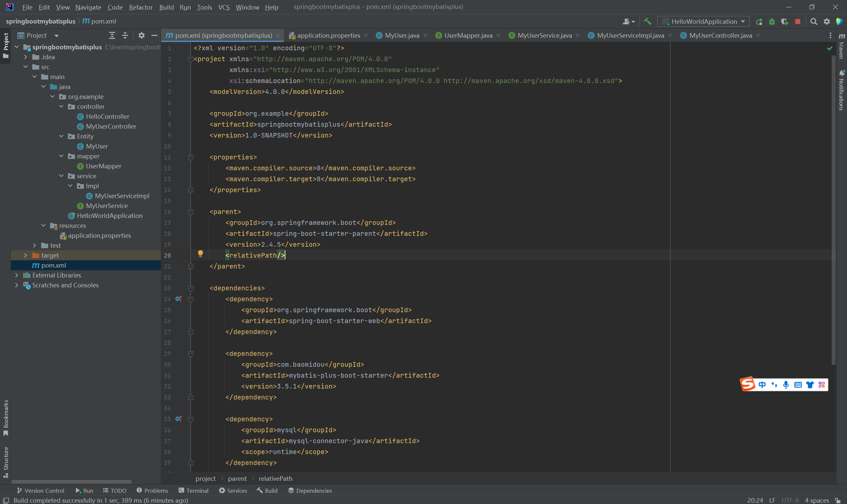Open the Notifications side panel
847x504 pixels.
click(x=842, y=90)
